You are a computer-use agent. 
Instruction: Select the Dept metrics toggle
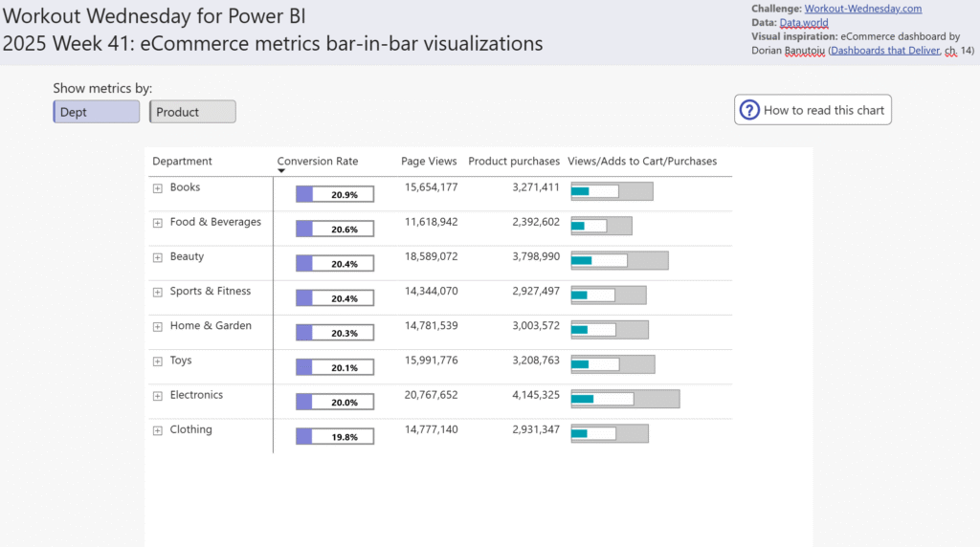97,112
